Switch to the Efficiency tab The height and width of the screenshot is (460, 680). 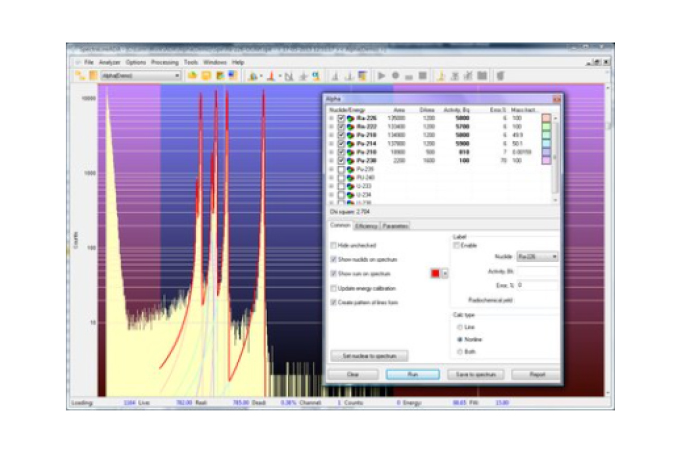click(x=365, y=226)
